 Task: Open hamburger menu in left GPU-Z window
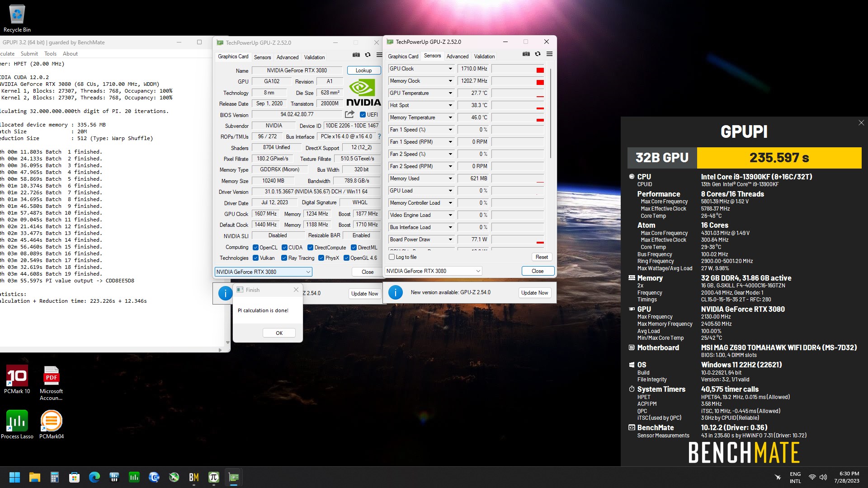coord(379,55)
